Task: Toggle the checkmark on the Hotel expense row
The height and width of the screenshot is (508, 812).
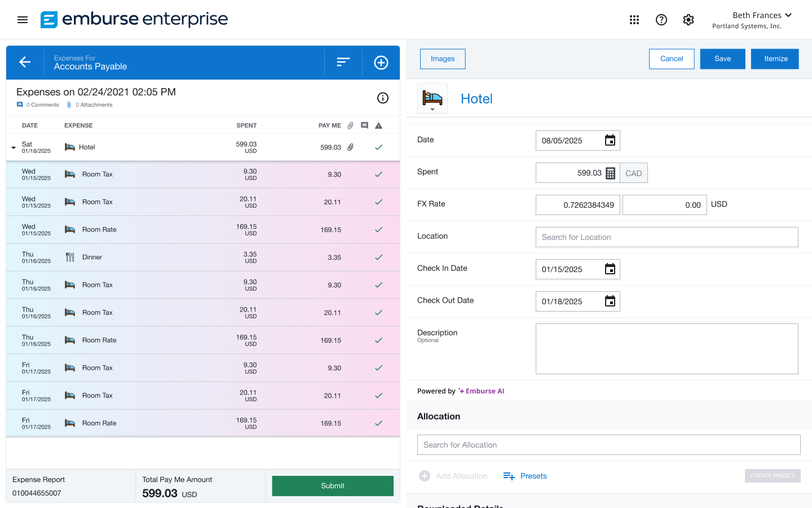Action: pos(378,147)
